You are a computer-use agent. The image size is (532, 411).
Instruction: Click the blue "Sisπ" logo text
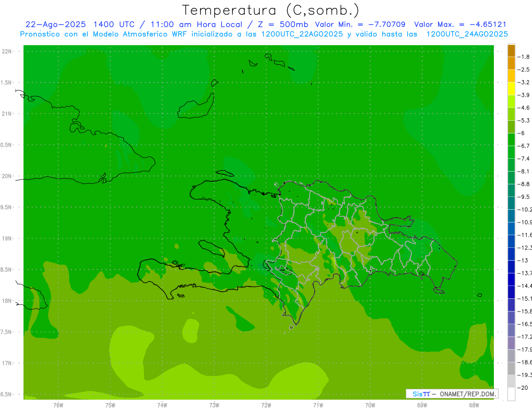pos(421,394)
